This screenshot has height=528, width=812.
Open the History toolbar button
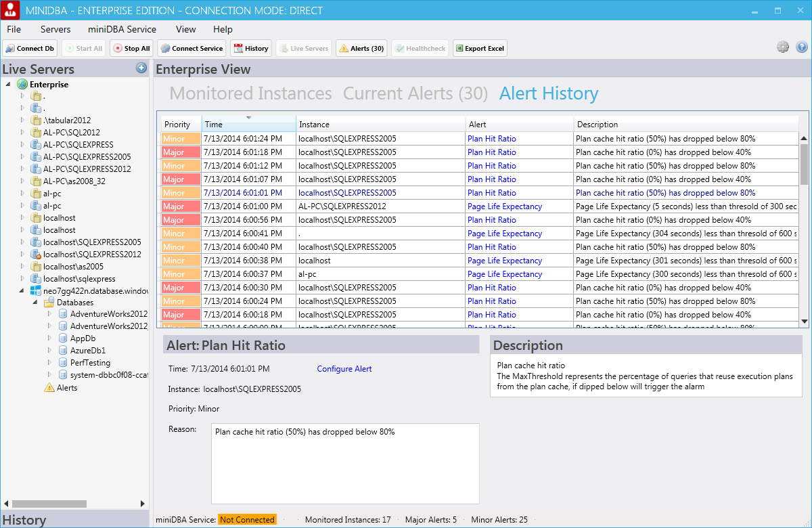251,48
